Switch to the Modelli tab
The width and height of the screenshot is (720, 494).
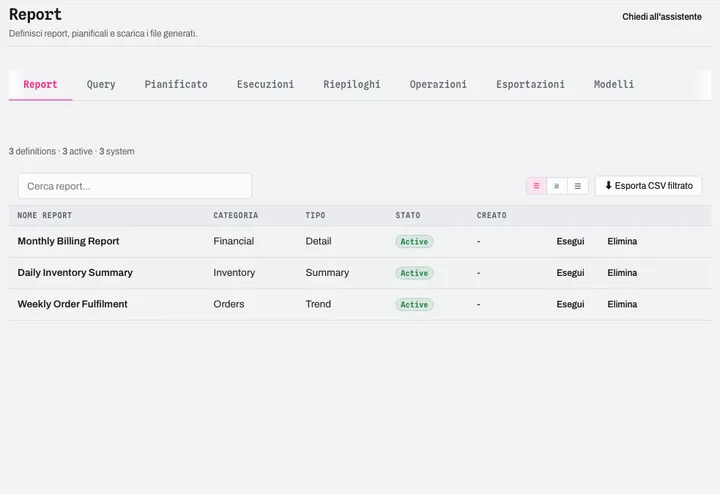click(x=614, y=84)
